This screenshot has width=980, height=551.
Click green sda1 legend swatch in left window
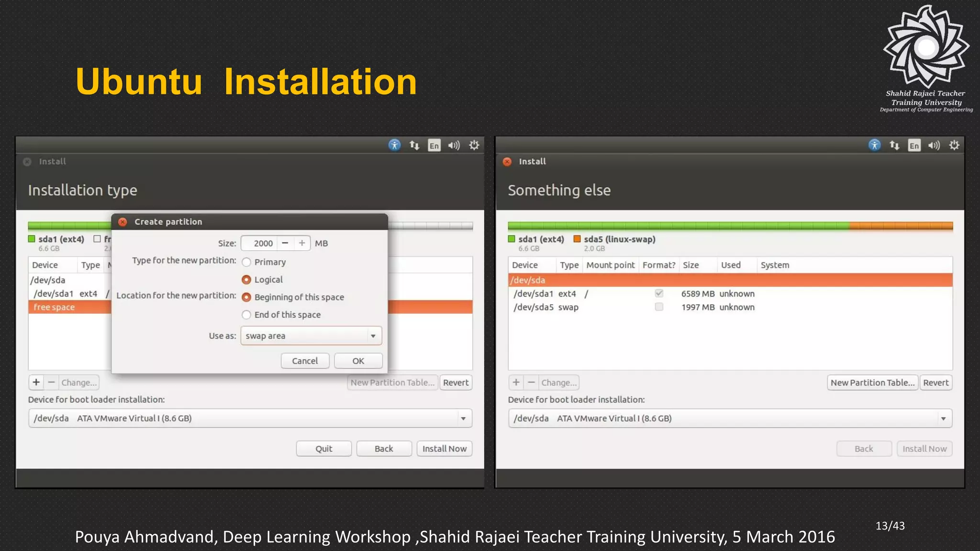tap(32, 239)
